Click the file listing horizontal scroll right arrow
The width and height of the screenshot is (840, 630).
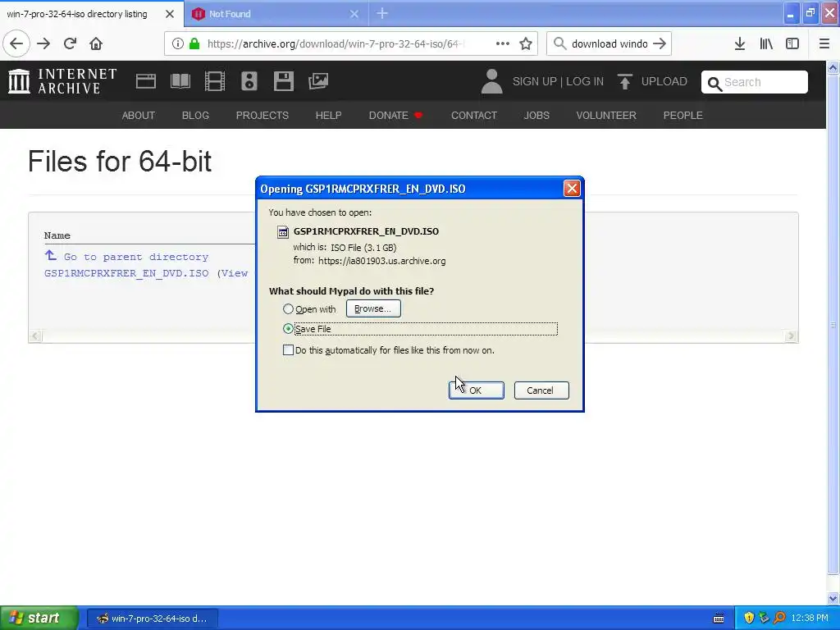(x=792, y=336)
